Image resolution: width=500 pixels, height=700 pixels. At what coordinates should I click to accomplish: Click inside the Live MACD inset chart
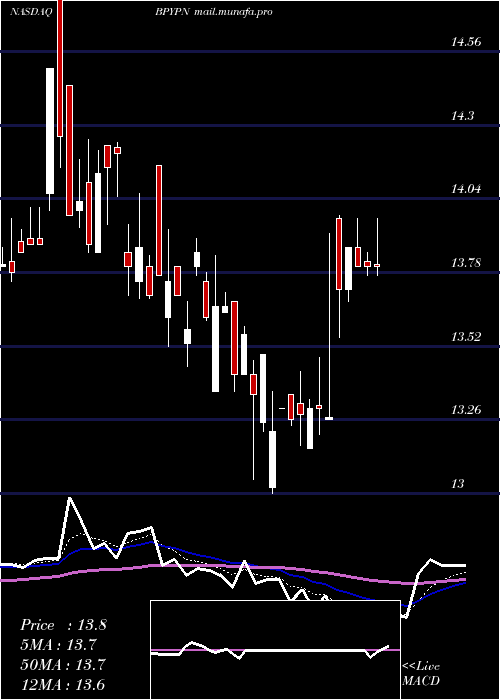275,650
